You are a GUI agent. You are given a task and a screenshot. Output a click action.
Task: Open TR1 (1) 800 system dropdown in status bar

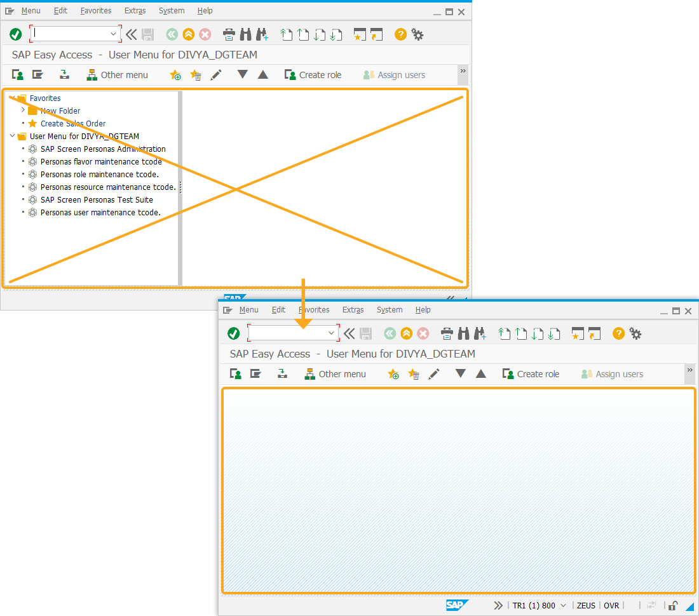tap(563, 605)
